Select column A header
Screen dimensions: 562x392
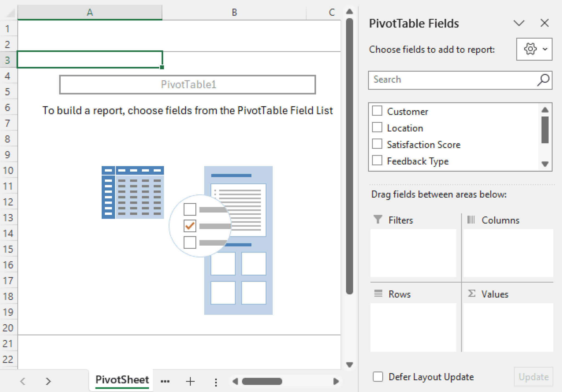coord(90,12)
